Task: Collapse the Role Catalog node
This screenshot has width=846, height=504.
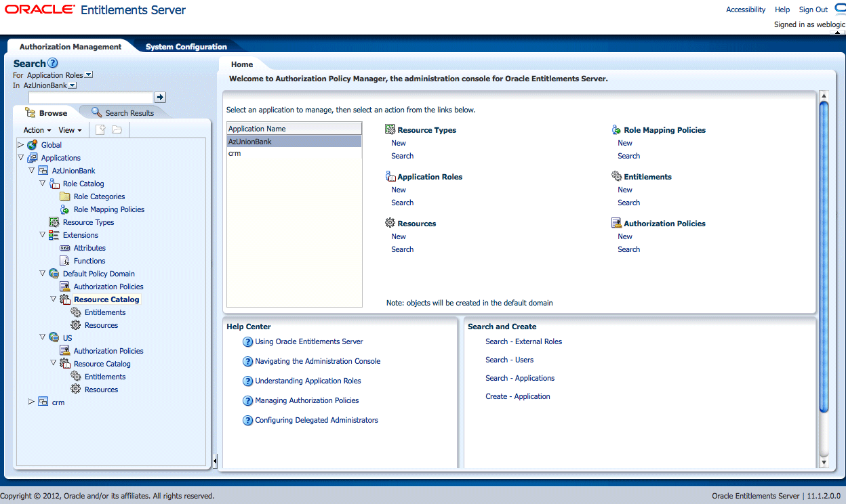Action: point(43,184)
